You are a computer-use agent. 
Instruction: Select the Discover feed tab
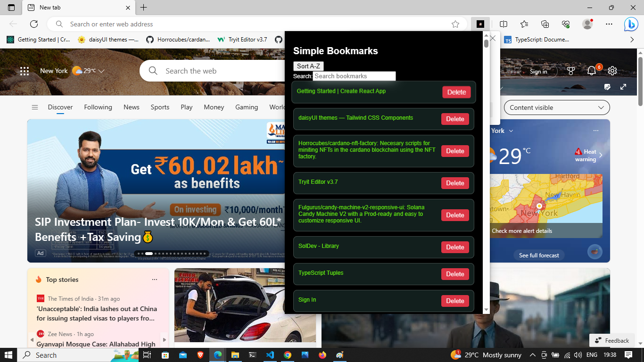point(60,107)
